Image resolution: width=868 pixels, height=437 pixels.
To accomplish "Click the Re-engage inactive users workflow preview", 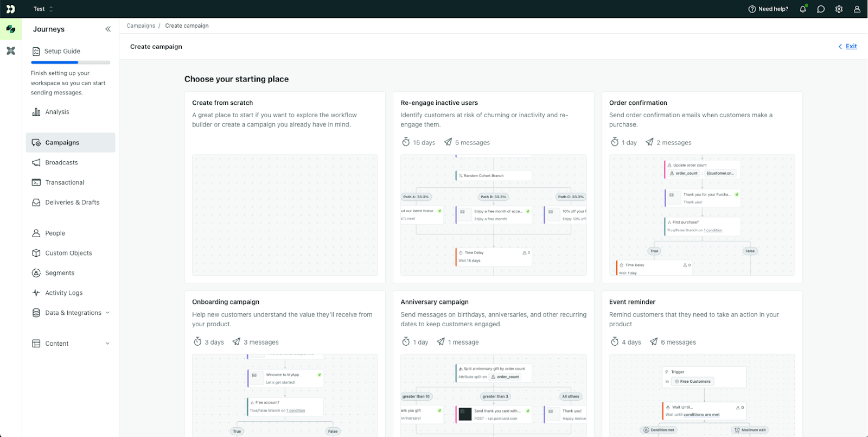I will (x=494, y=215).
